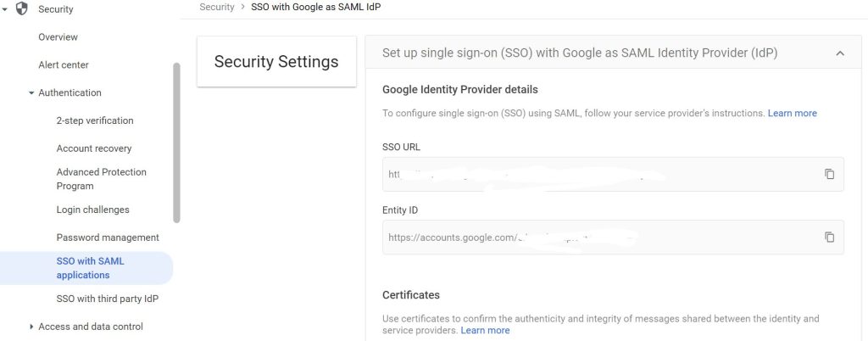
Task: Open Password management
Action: 108,238
